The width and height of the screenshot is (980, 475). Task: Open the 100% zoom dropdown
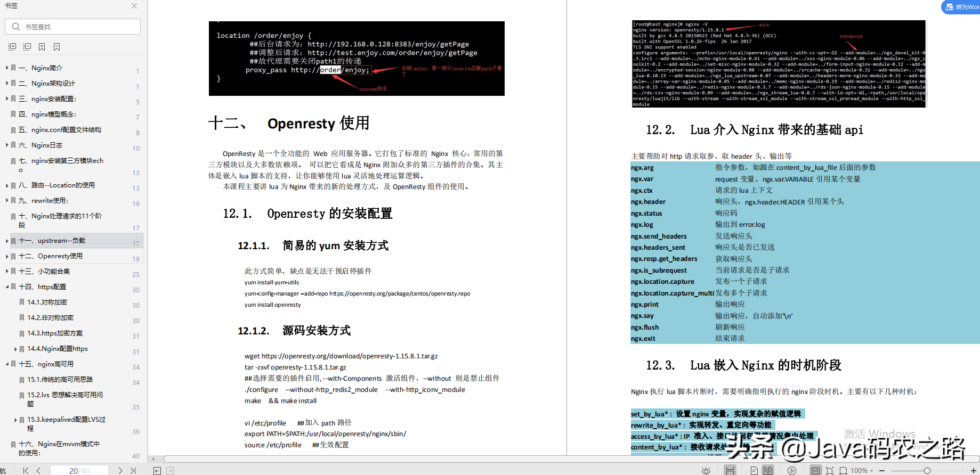[862, 471]
